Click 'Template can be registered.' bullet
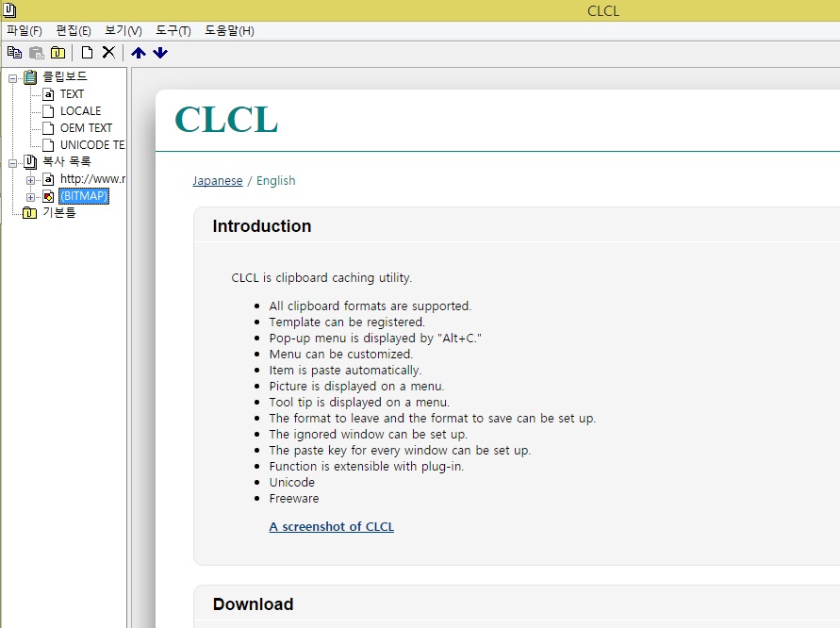The height and width of the screenshot is (628, 840). pyautogui.click(x=347, y=322)
